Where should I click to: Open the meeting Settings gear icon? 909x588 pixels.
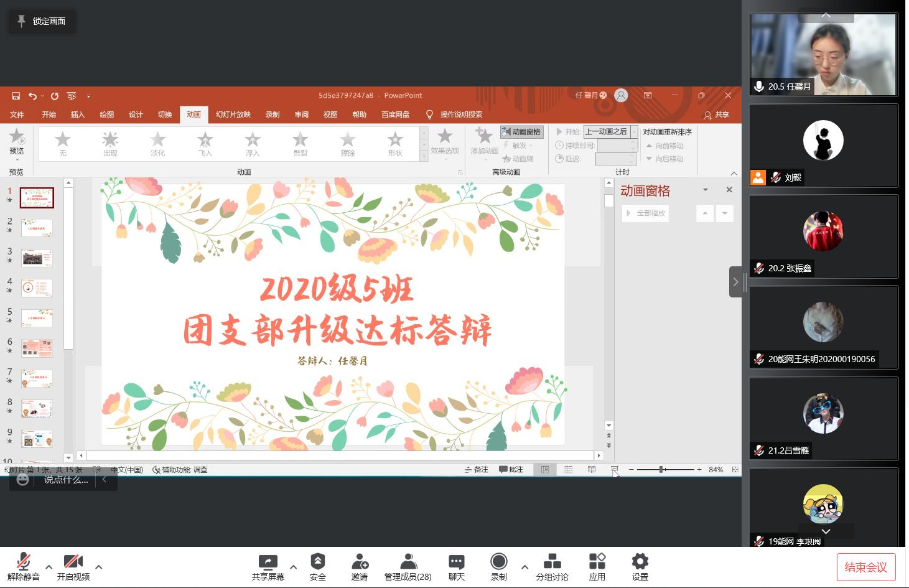pyautogui.click(x=640, y=562)
